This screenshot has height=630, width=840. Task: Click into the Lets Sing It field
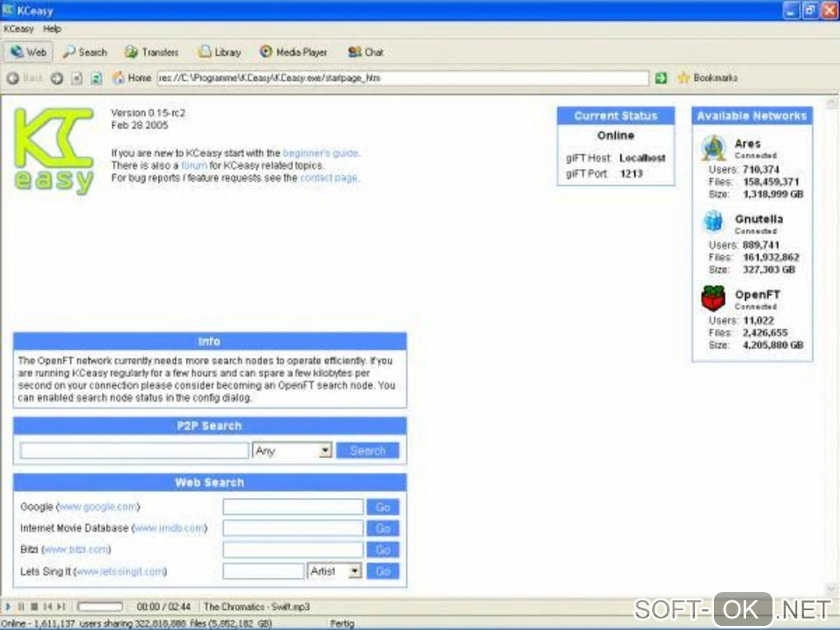(264, 571)
